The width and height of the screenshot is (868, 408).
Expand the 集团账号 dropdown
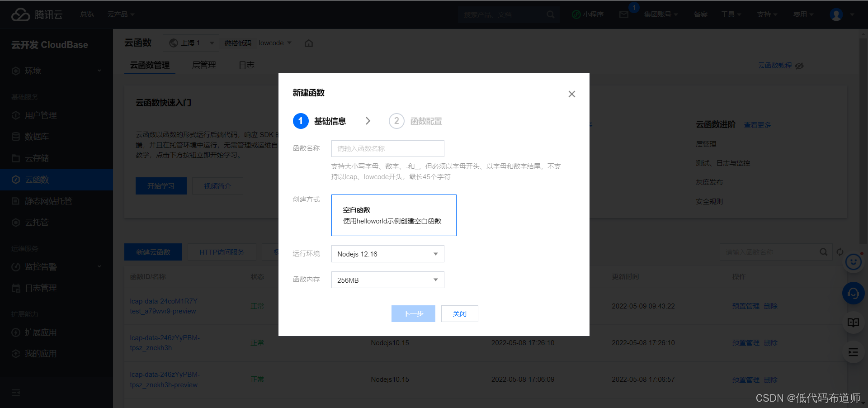click(661, 14)
